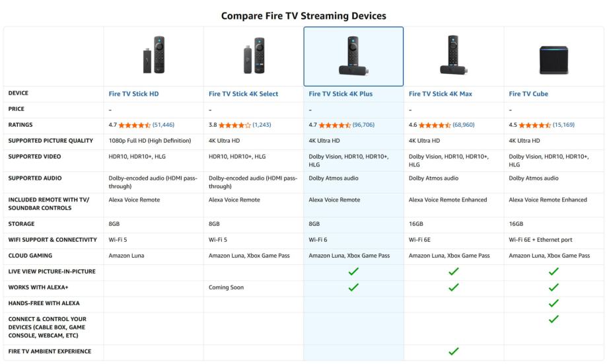Click the Fire TV Stick 4K Plus stars
Viewport: 607px width, 364px height.
coord(334,125)
